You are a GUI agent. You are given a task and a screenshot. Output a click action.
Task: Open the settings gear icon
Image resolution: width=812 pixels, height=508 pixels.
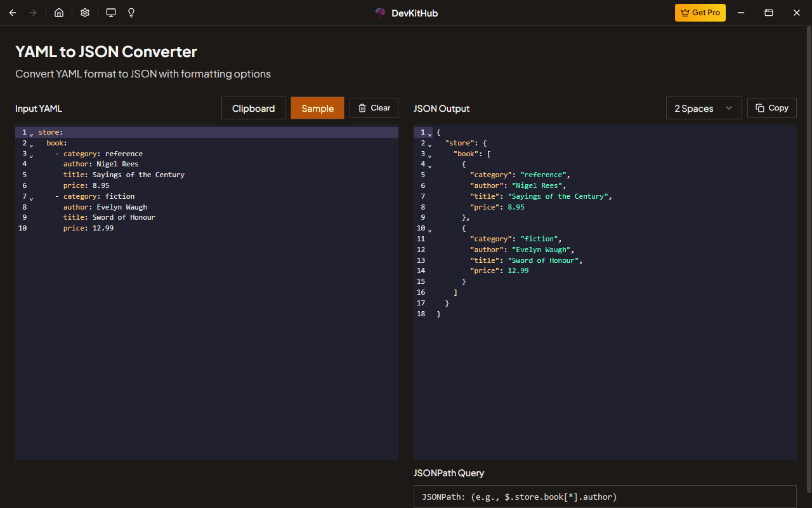[x=85, y=13]
